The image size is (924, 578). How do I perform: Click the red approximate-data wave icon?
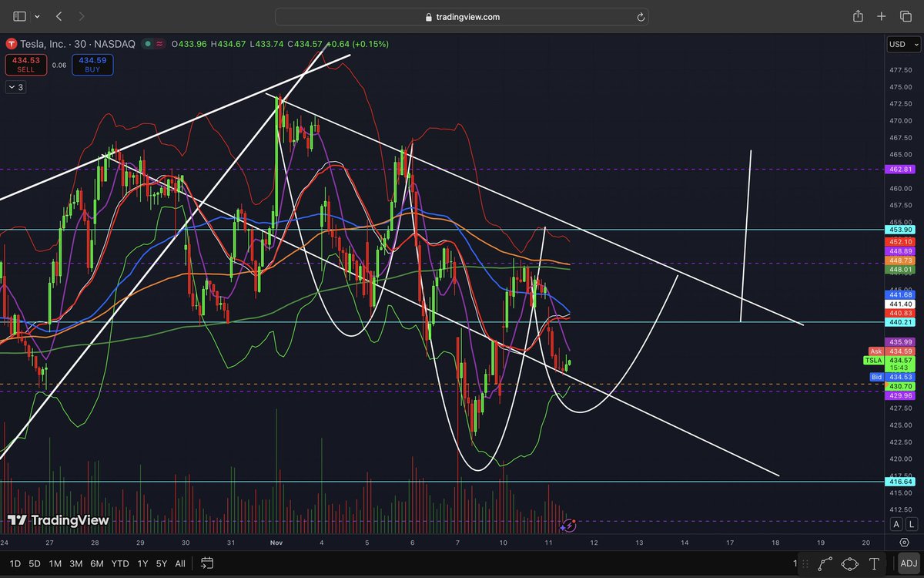[159, 44]
